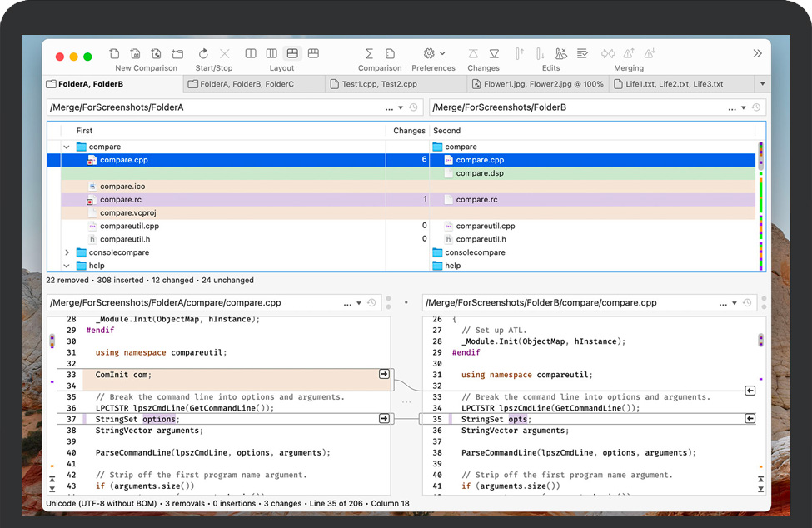Screen dimensions: 812x528
Task: Collapse the compare folder in First column
Action: pos(67,147)
